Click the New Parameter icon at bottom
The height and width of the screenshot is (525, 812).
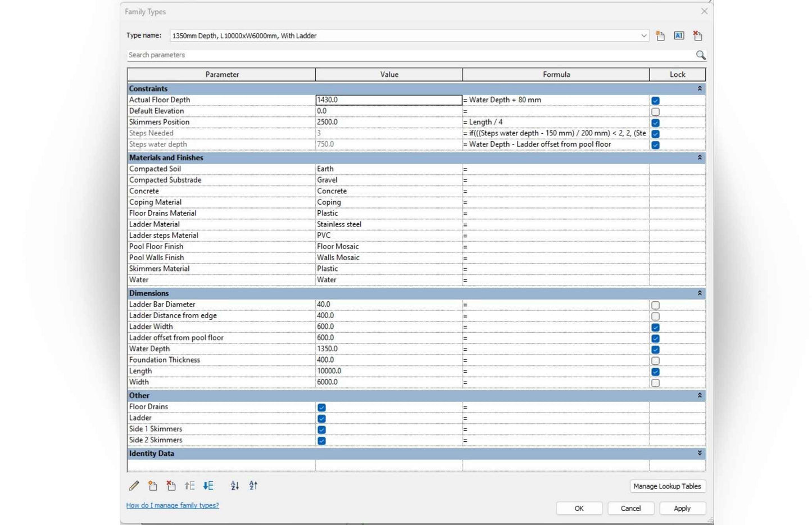pyautogui.click(x=153, y=486)
